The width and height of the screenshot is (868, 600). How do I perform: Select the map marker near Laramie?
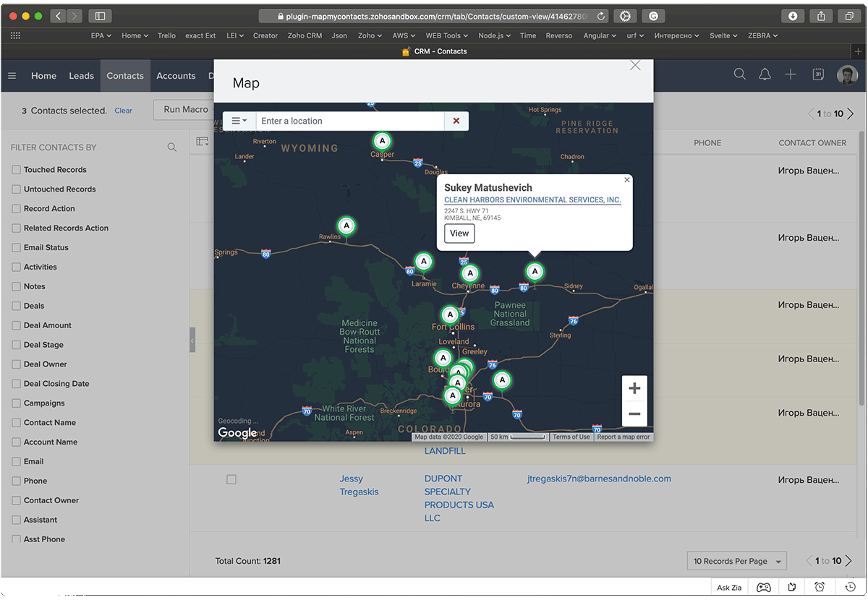(424, 262)
